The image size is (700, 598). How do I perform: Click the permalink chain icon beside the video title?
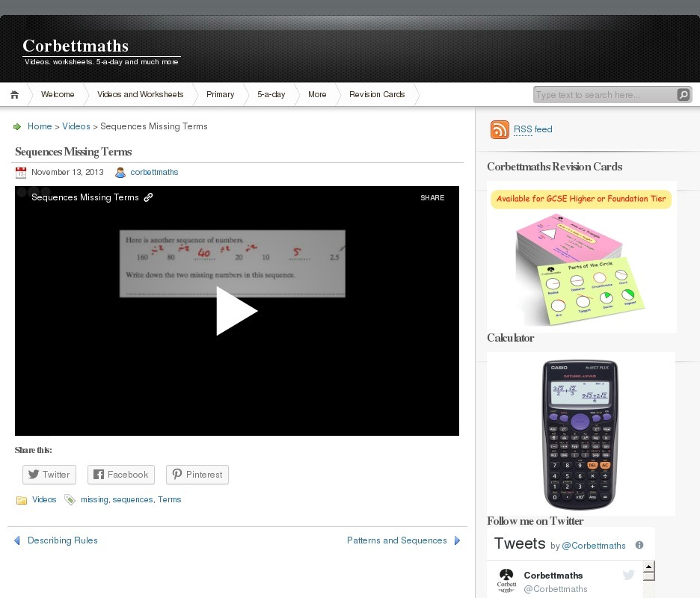click(149, 197)
